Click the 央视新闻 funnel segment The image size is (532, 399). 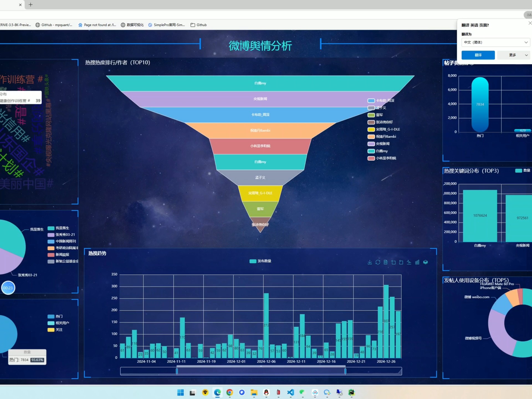pos(260,99)
